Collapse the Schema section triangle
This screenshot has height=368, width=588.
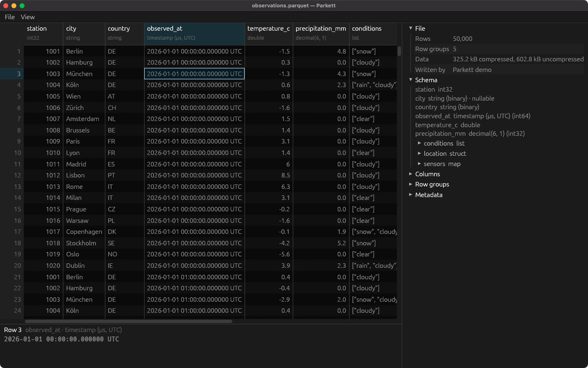(x=411, y=80)
